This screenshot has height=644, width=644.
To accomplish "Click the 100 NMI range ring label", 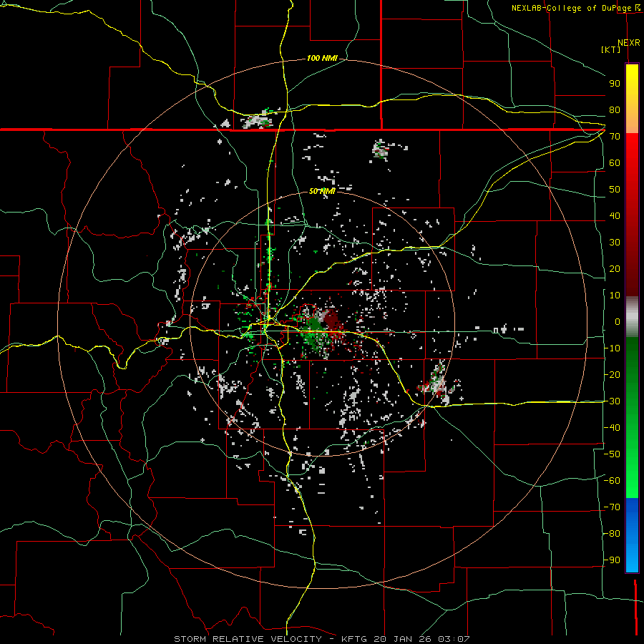I will coord(322,59).
